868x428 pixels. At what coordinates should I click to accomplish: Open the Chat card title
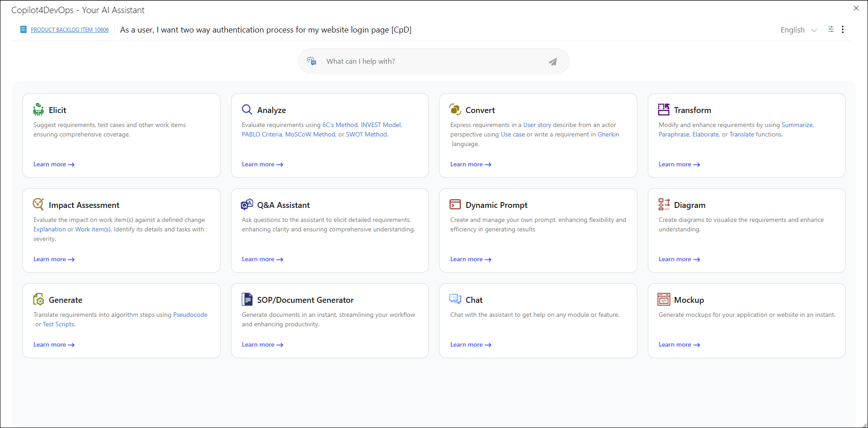(474, 300)
